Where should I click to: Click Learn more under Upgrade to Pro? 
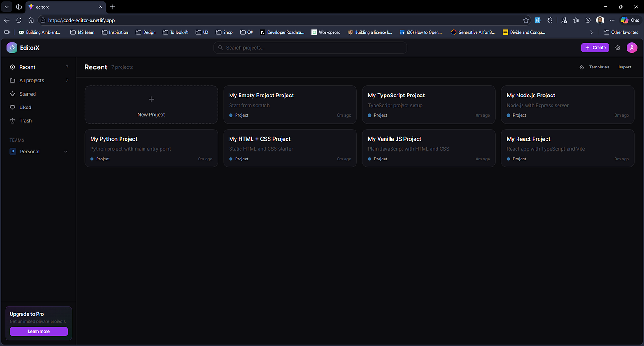[39, 331]
